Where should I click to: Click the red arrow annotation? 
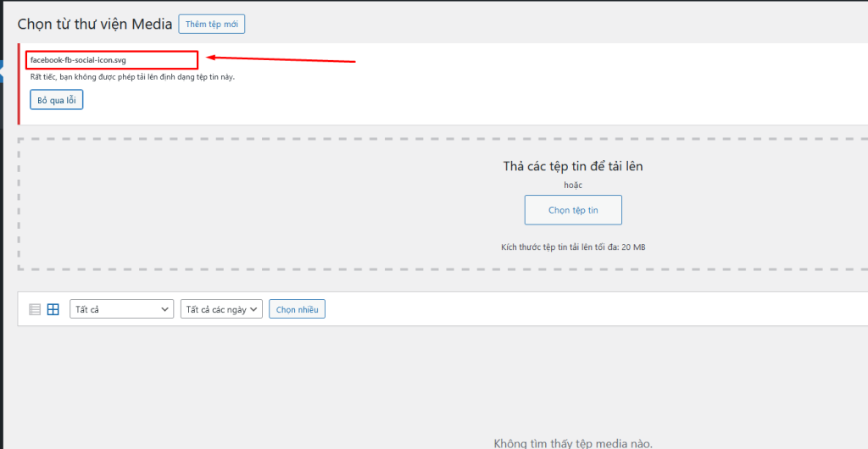tap(281, 59)
